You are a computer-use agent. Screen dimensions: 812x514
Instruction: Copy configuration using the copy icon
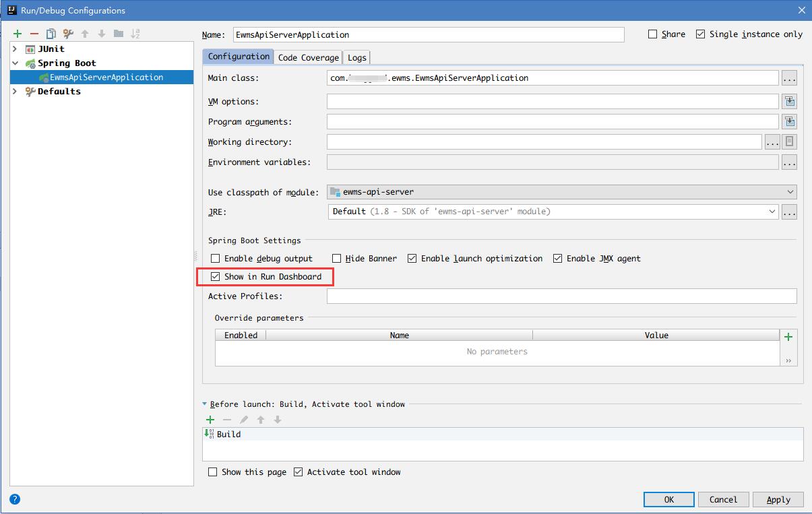[x=51, y=34]
